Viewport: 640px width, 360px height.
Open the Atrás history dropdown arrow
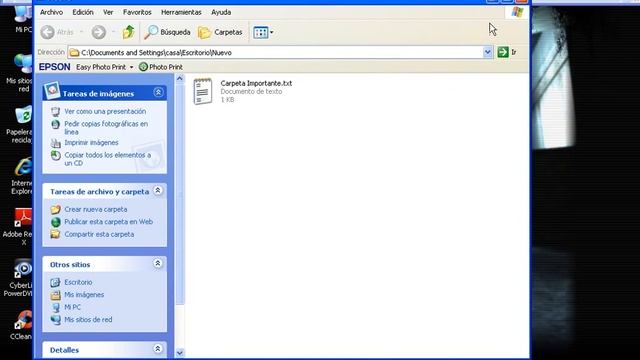(x=81, y=32)
